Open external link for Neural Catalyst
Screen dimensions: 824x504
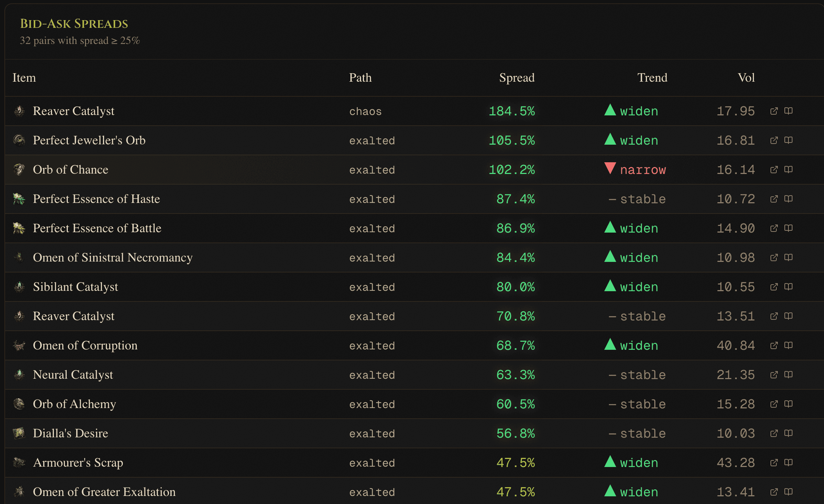point(774,375)
